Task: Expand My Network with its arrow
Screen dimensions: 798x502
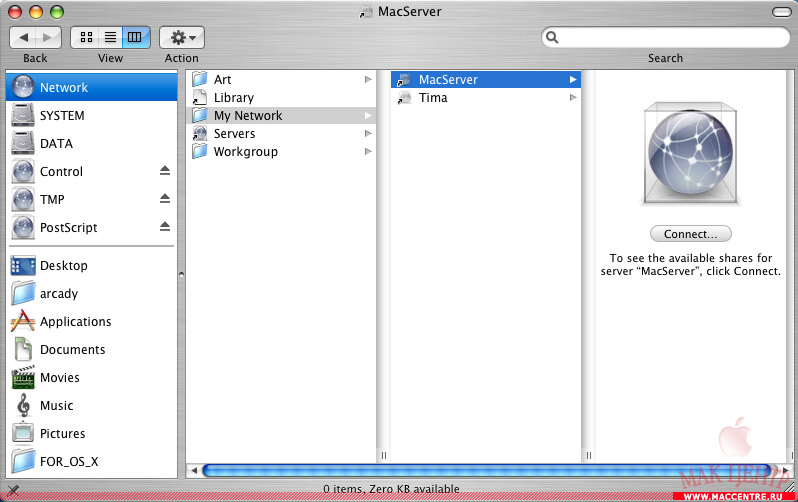Action: point(368,116)
